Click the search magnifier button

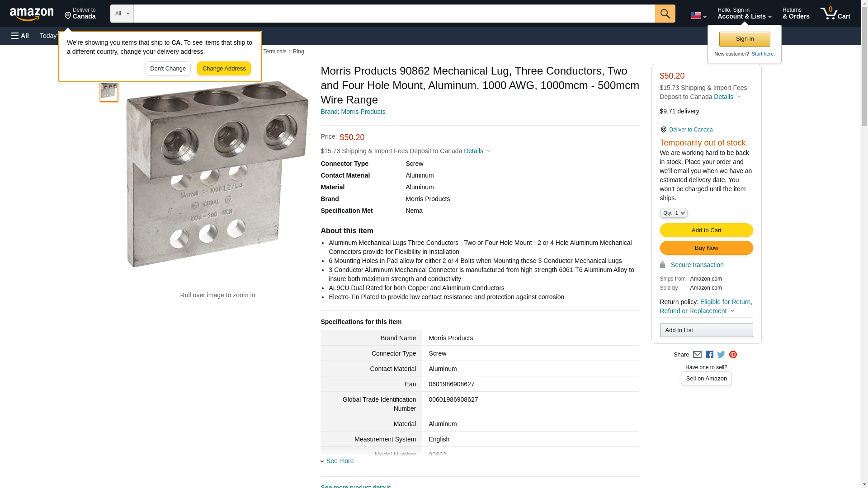click(665, 14)
